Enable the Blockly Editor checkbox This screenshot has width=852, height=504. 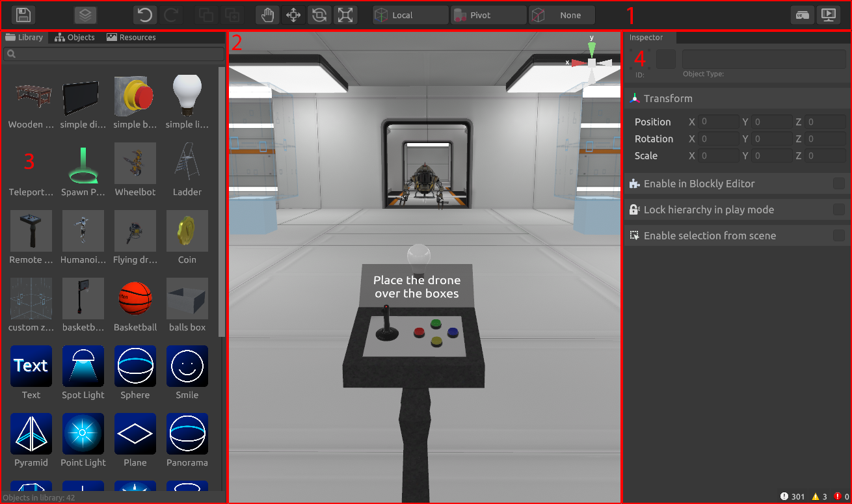(838, 184)
